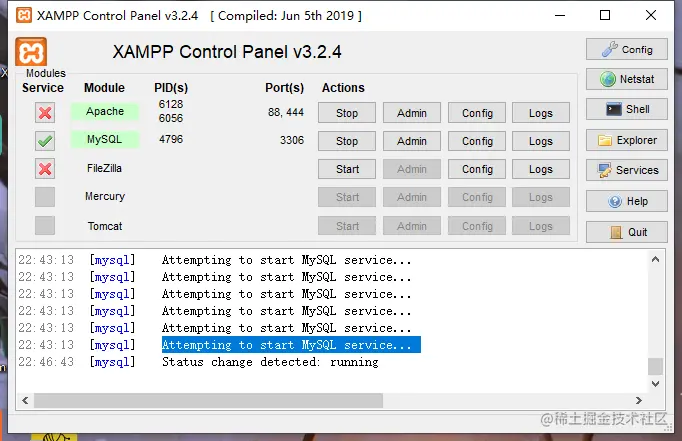Image resolution: width=682 pixels, height=441 pixels.
Task: Start the FileZilla module
Action: click(x=347, y=169)
